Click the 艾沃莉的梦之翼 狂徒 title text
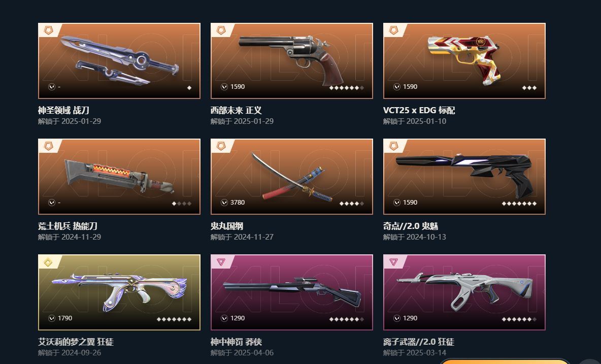 pyautogui.click(x=76, y=341)
